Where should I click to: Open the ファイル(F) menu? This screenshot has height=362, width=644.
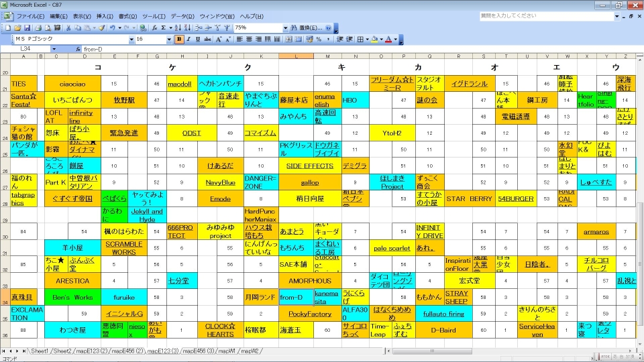[x=30, y=16]
